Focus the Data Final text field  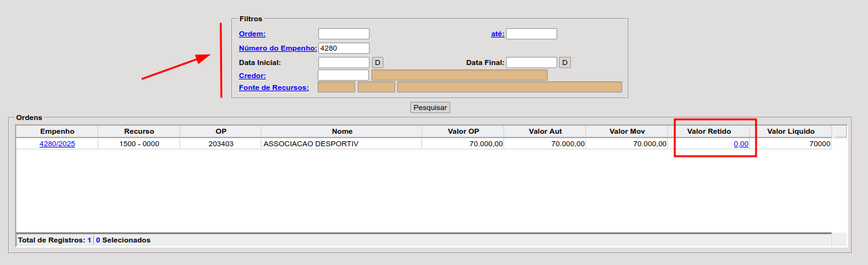(x=531, y=62)
